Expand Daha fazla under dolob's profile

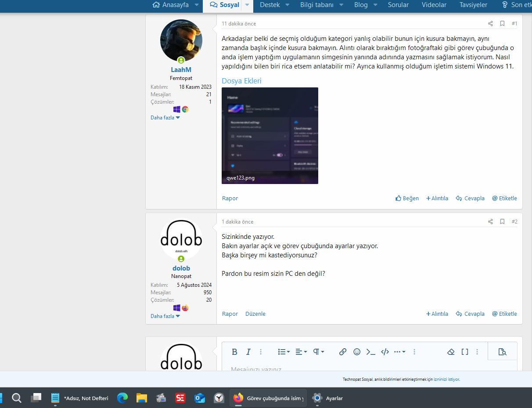pos(165,316)
